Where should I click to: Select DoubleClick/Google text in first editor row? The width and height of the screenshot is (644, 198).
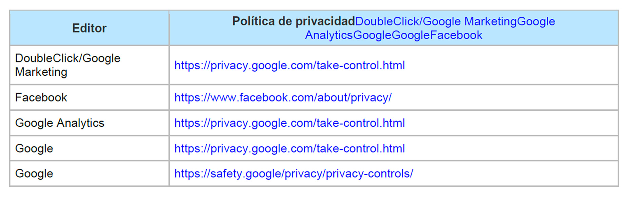(68, 58)
